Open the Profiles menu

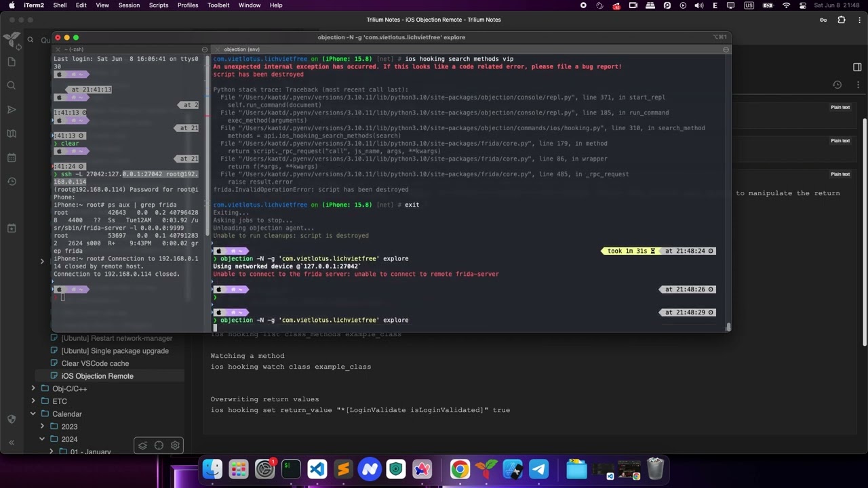pyautogui.click(x=188, y=5)
